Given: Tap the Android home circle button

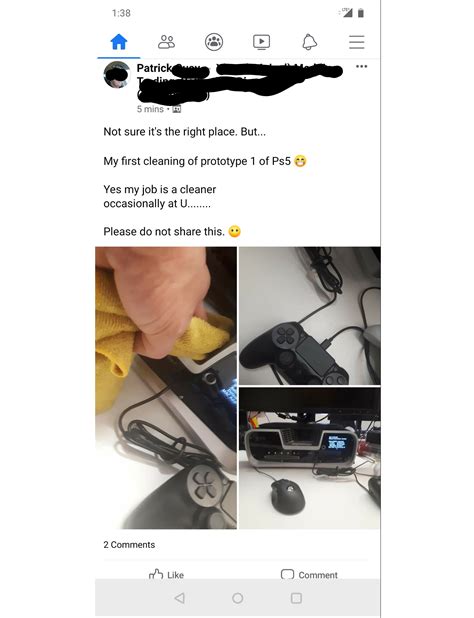Looking at the screenshot, I should coord(238,598).
